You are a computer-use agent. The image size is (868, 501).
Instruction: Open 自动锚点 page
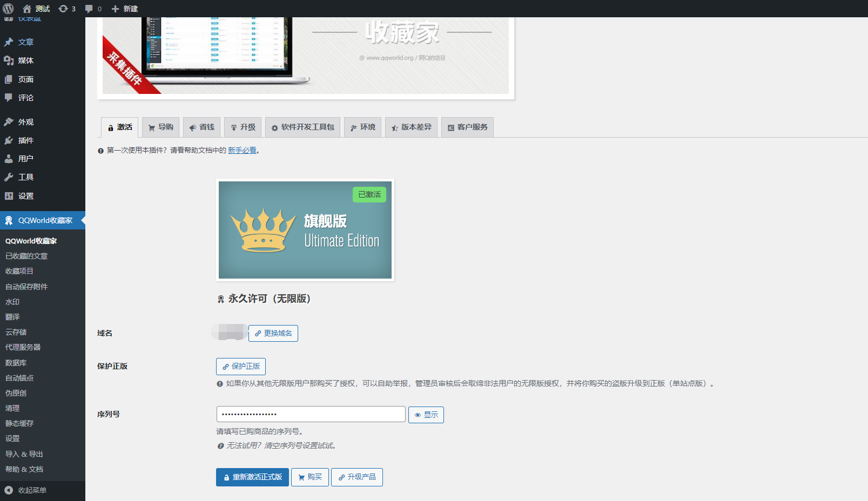(x=19, y=378)
